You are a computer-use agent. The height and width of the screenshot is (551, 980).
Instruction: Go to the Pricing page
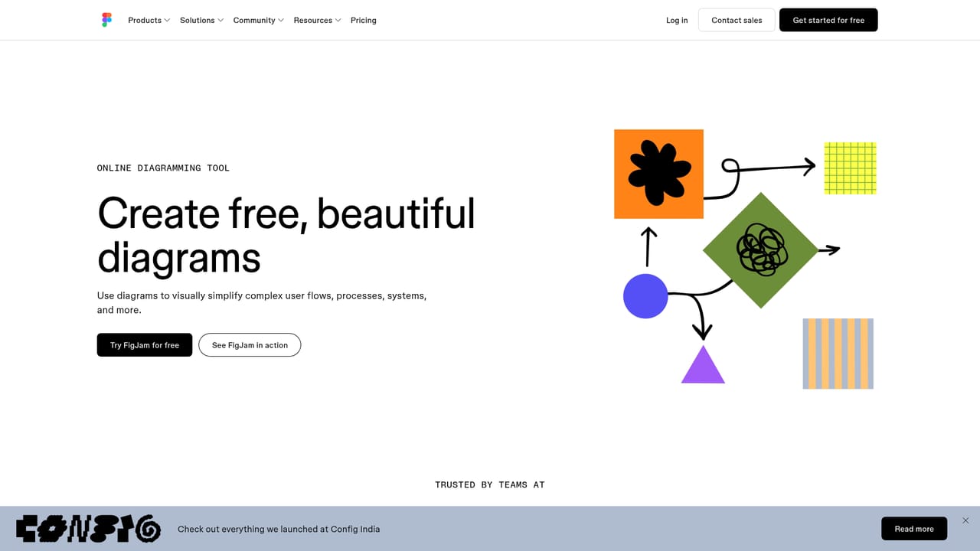(364, 20)
